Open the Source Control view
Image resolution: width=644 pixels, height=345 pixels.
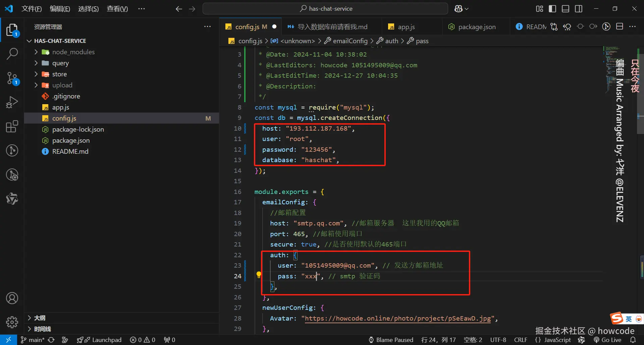pos(12,78)
